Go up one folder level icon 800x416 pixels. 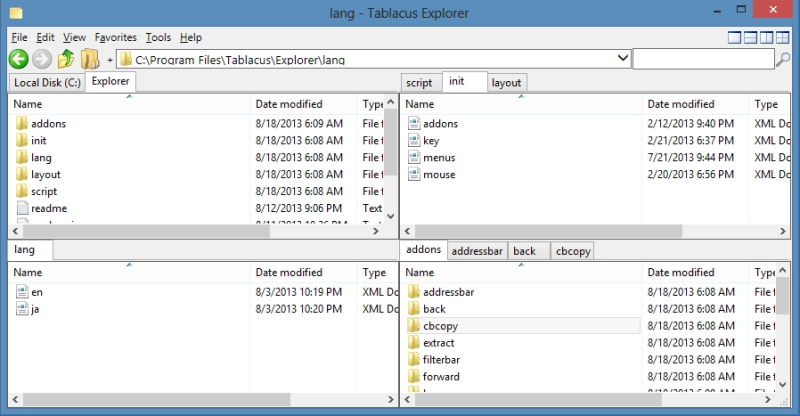pyautogui.click(x=66, y=59)
